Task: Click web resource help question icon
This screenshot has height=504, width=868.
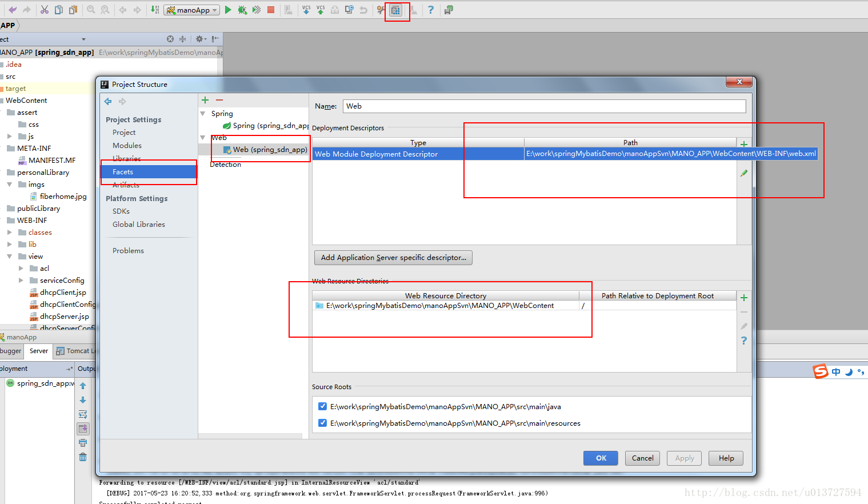Action: tap(744, 341)
